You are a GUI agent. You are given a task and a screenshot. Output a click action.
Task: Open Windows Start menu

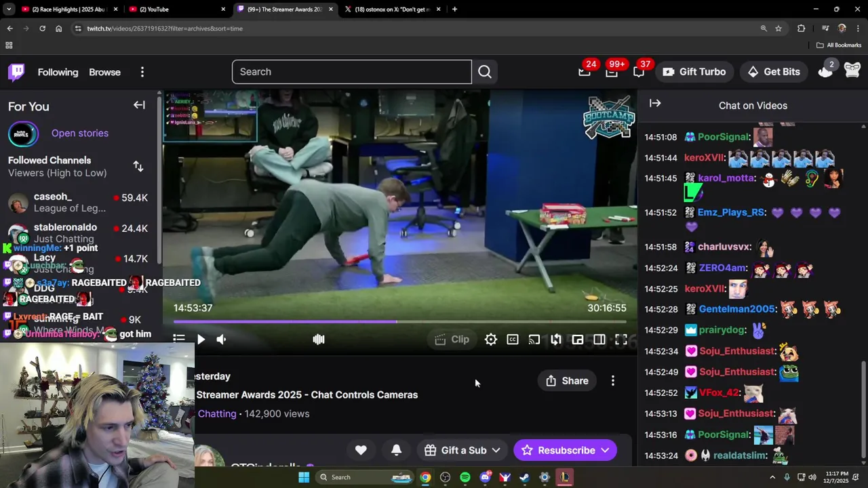[x=304, y=477]
